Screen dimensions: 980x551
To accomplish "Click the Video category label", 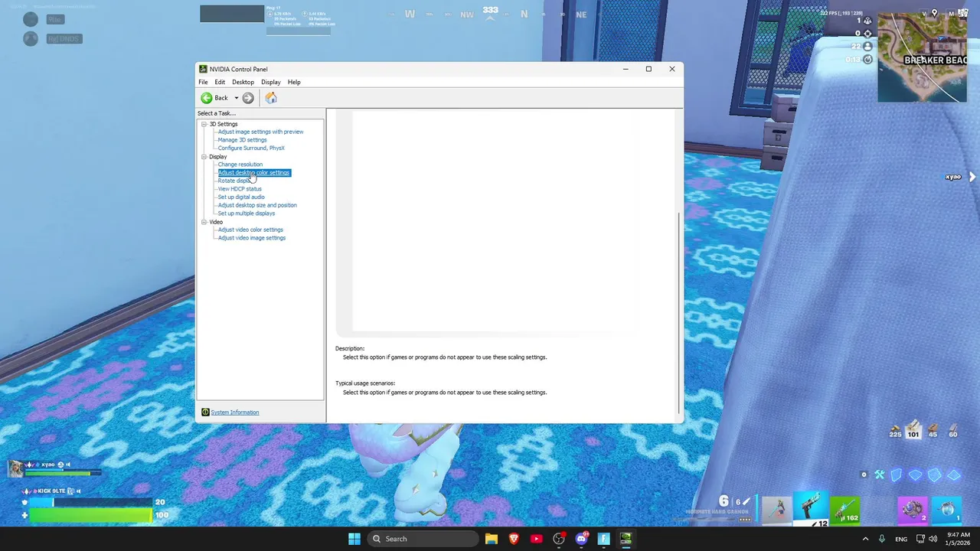I will click(x=216, y=222).
